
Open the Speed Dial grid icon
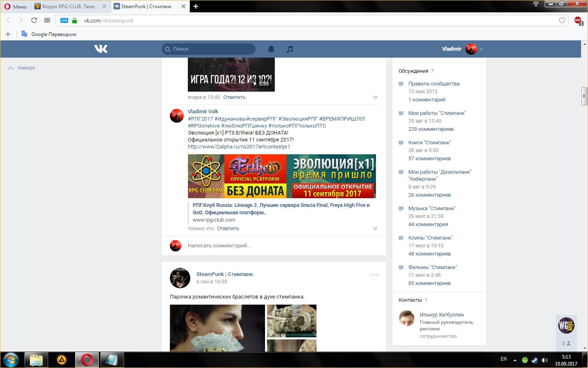(x=47, y=20)
